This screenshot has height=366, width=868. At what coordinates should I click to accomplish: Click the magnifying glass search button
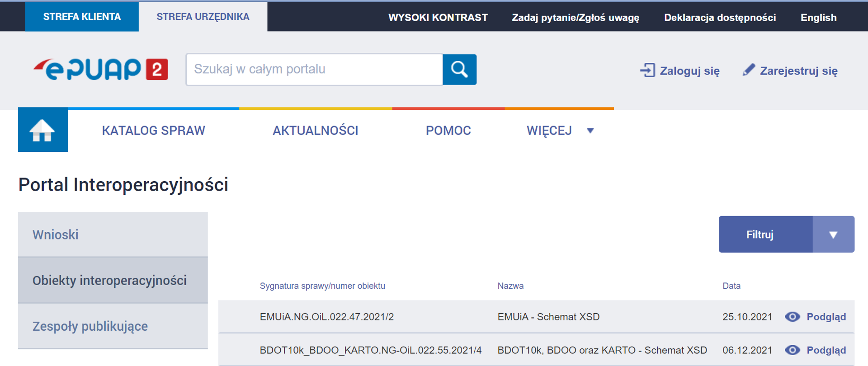coord(459,70)
